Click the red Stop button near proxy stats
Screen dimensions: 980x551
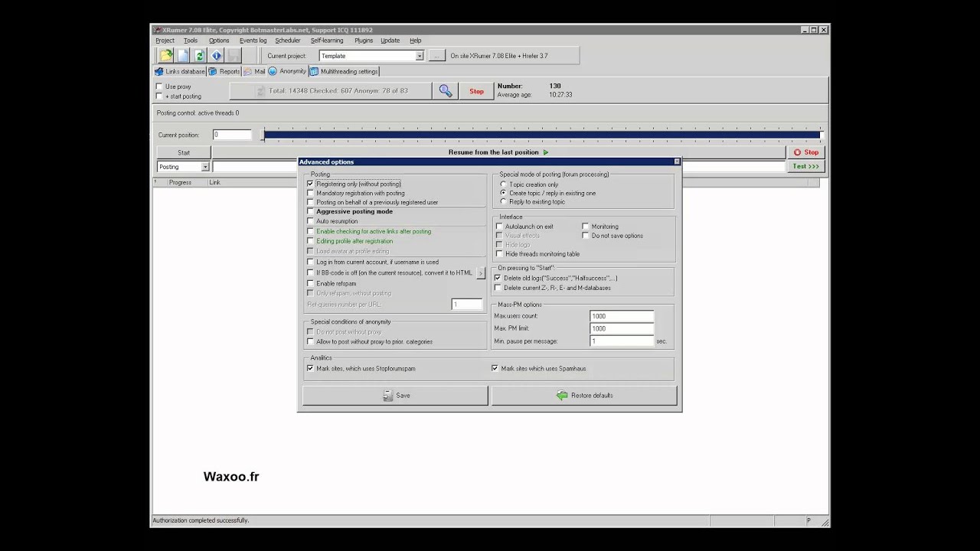476,91
